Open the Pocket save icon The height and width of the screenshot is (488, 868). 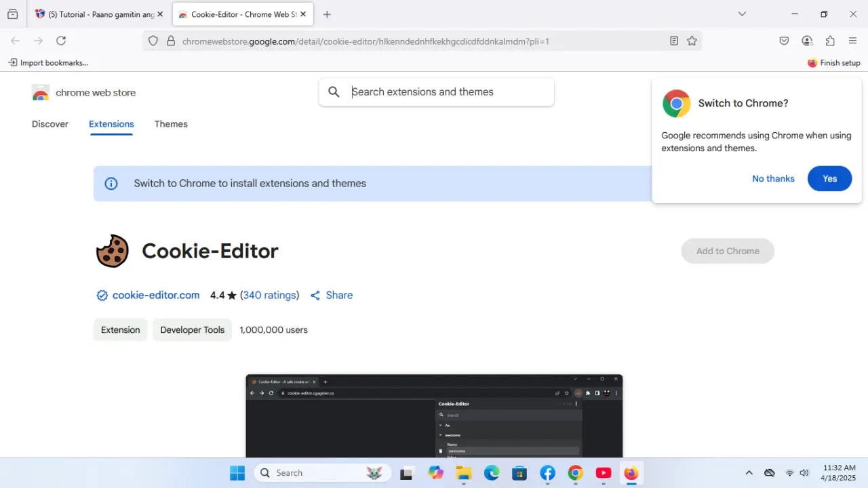click(x=784, y=41)
